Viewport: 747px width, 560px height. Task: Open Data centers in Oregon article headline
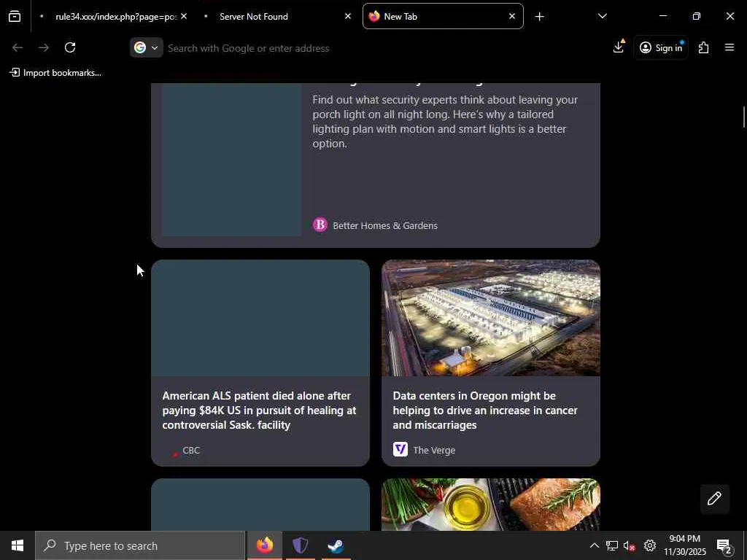(x=485, y=411)
